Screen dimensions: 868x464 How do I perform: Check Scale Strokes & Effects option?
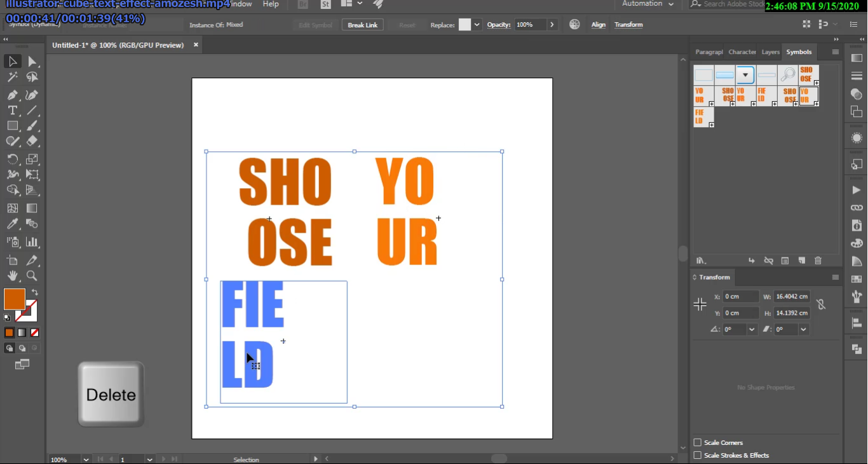(x=697, y=455)
